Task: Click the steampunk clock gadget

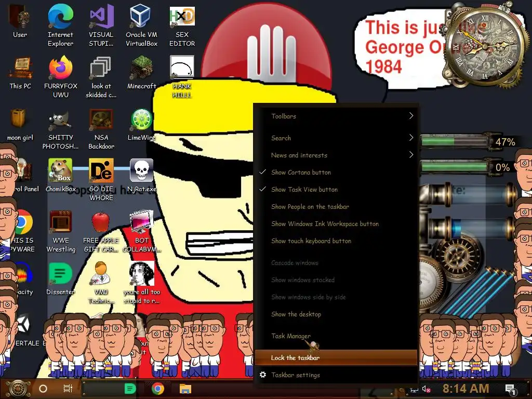Action: (484, 46)
